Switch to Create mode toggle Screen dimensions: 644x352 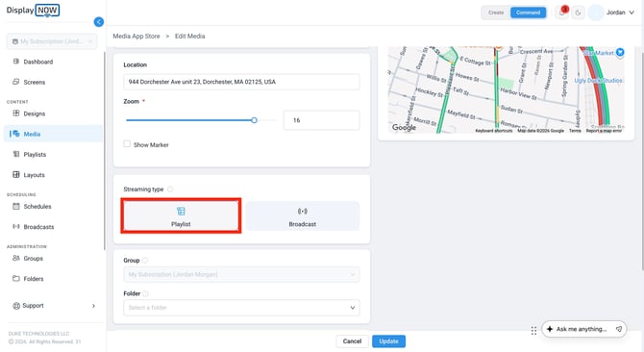[x=496, y=13]
